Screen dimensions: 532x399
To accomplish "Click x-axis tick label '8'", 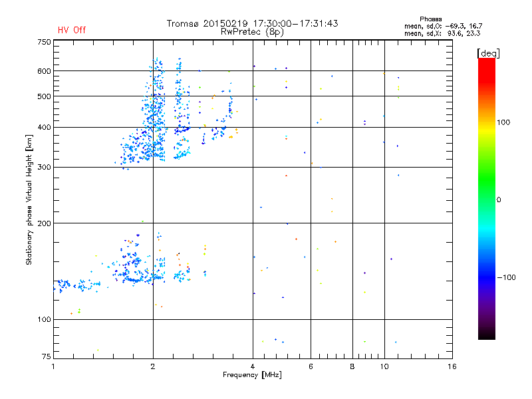I will point(352,366).
